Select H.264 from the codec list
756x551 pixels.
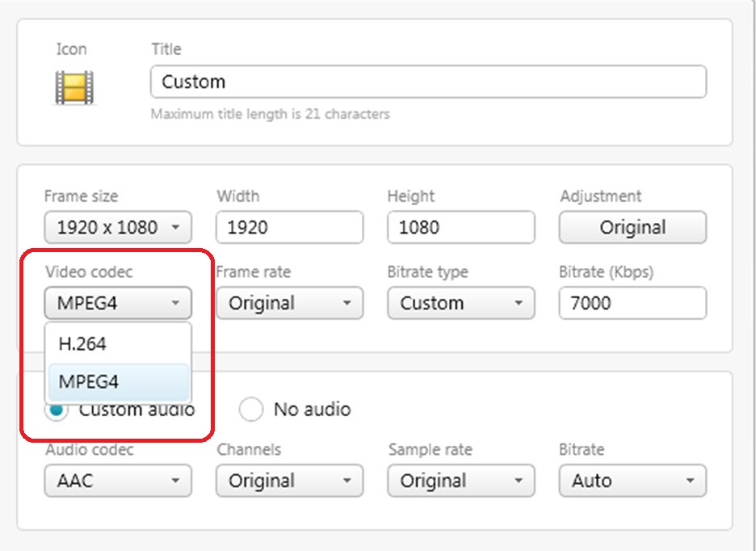click(118, 343)
